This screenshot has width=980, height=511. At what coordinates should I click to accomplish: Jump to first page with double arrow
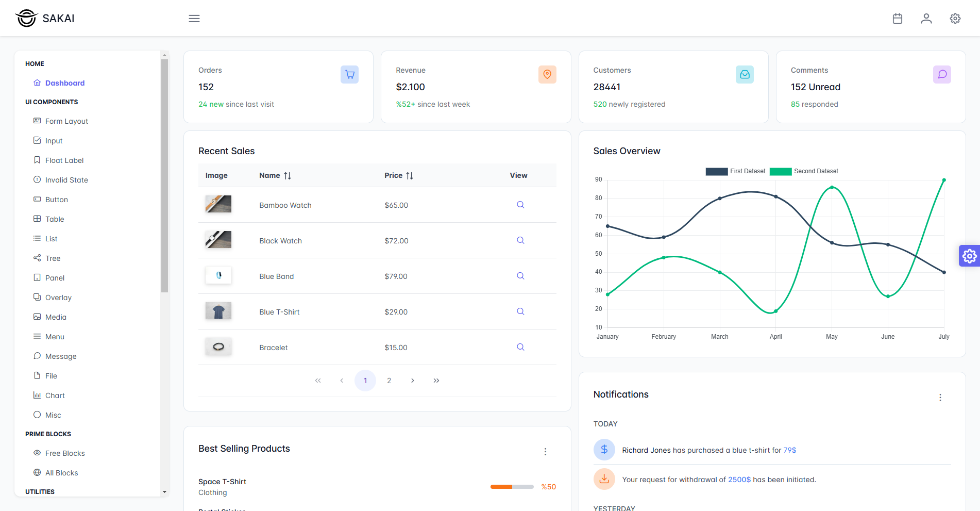(x=318, y=381)
